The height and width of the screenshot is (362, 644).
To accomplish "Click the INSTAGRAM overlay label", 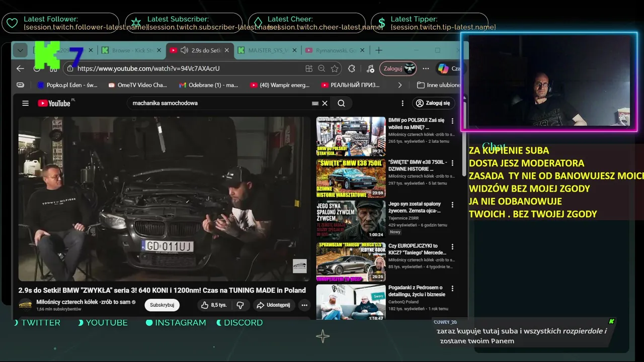I will click(x=180, y=323).
